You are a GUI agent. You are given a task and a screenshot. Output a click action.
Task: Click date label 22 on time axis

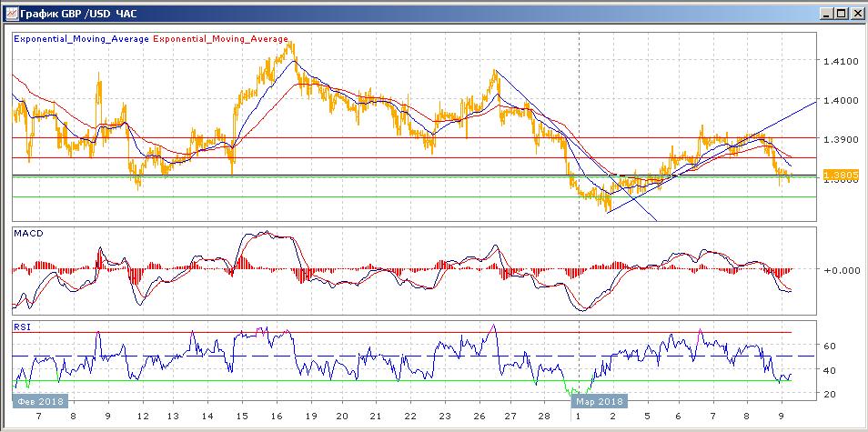tap(410, 416)
